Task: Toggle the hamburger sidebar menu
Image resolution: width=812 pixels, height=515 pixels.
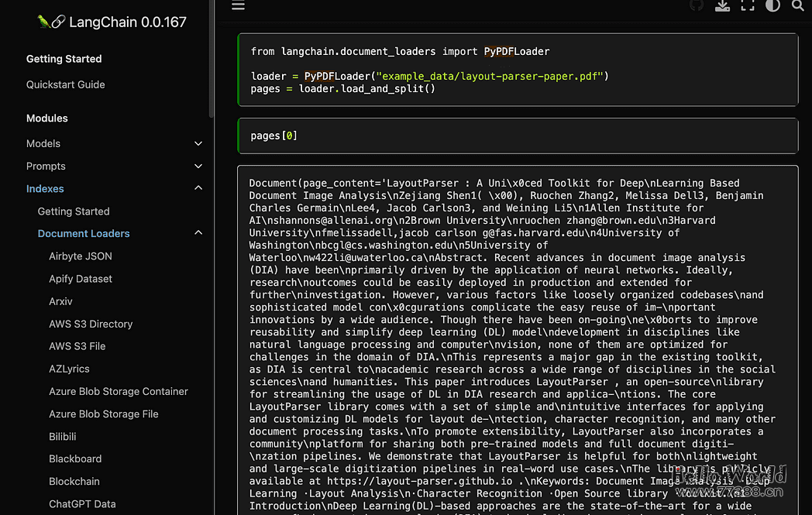Action: 239,5
